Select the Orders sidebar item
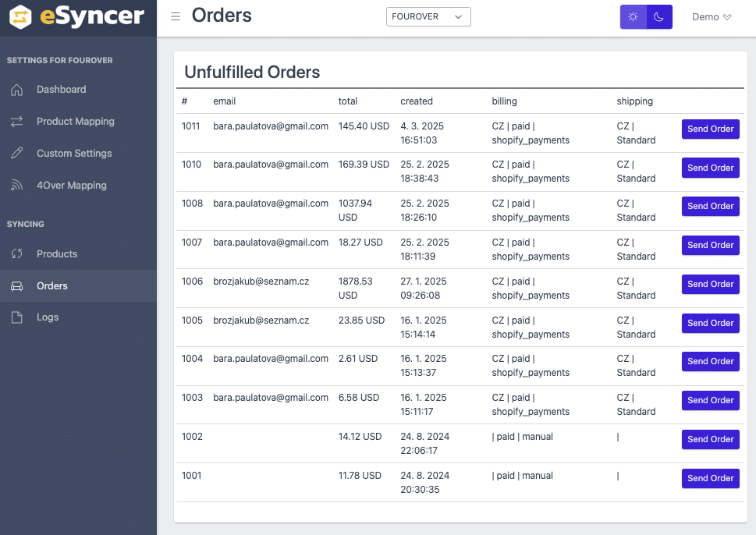 tap(78, 285)
